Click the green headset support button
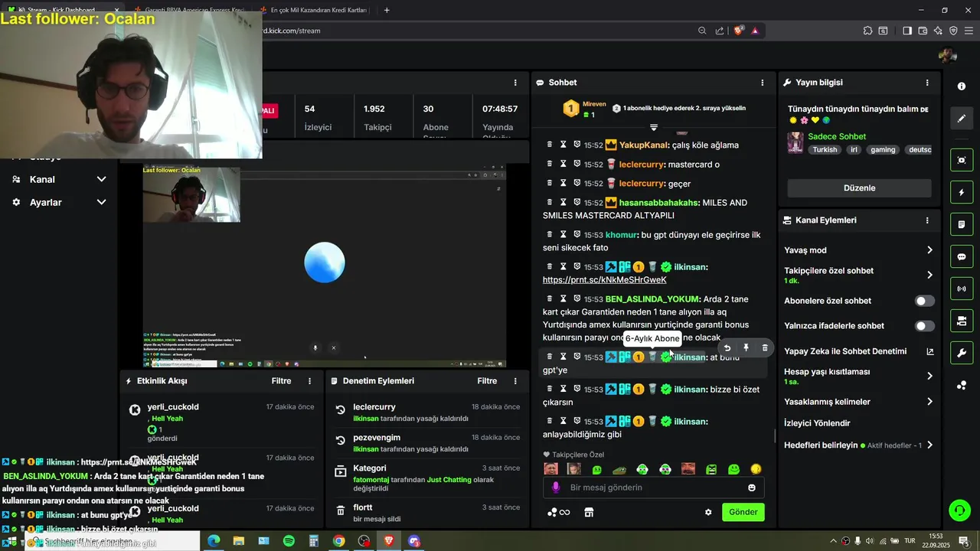This screenshot has width=980, height=551. pos(959,510)
